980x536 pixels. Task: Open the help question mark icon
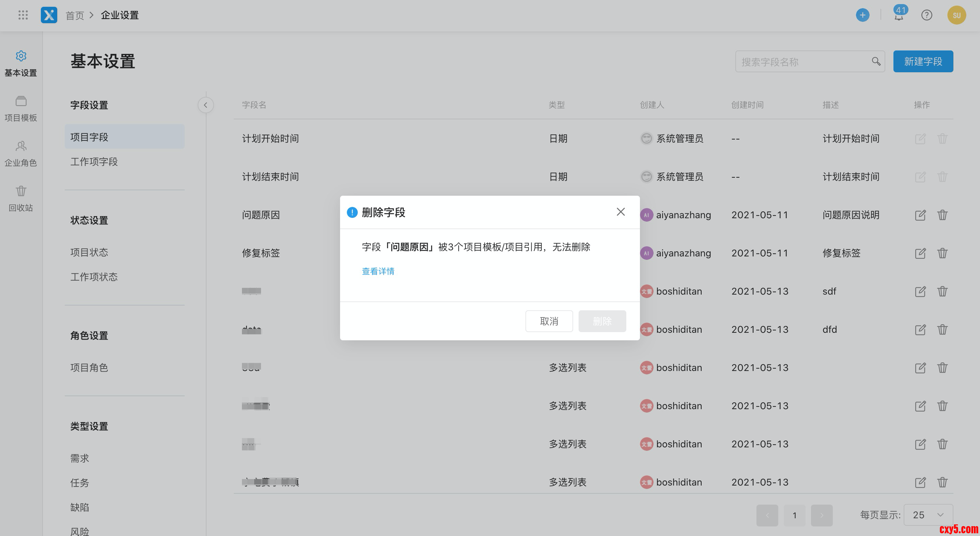927,15
